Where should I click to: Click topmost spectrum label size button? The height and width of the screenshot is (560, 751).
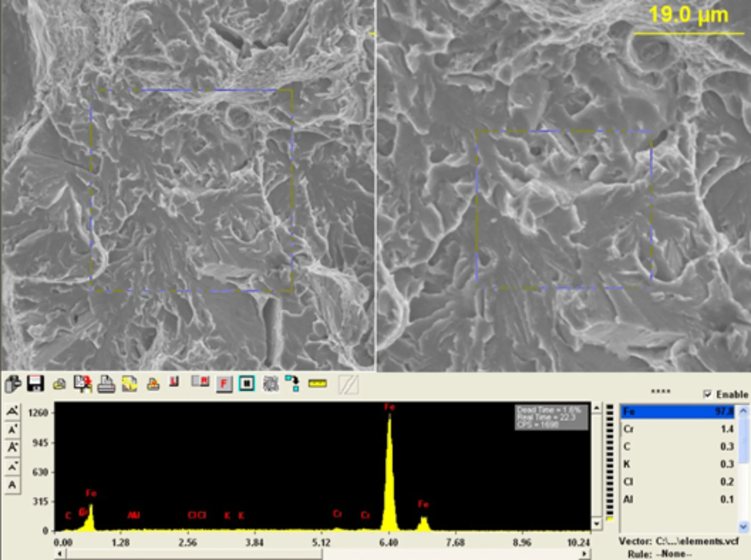[12, 411]
